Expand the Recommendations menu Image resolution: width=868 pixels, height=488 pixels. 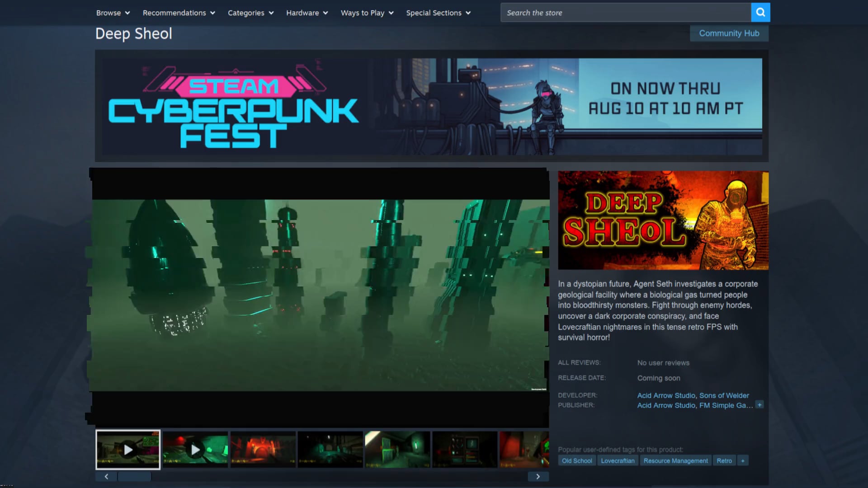(179, 13)
